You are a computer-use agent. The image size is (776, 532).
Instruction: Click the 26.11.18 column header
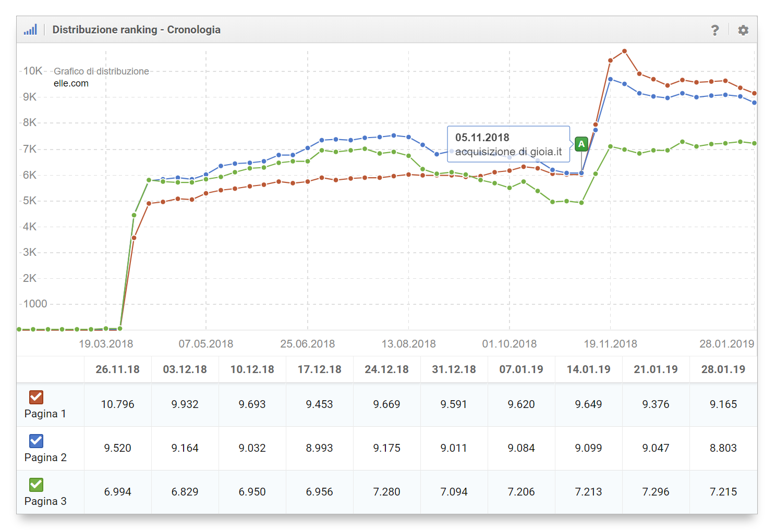click(x=117, y=369)
